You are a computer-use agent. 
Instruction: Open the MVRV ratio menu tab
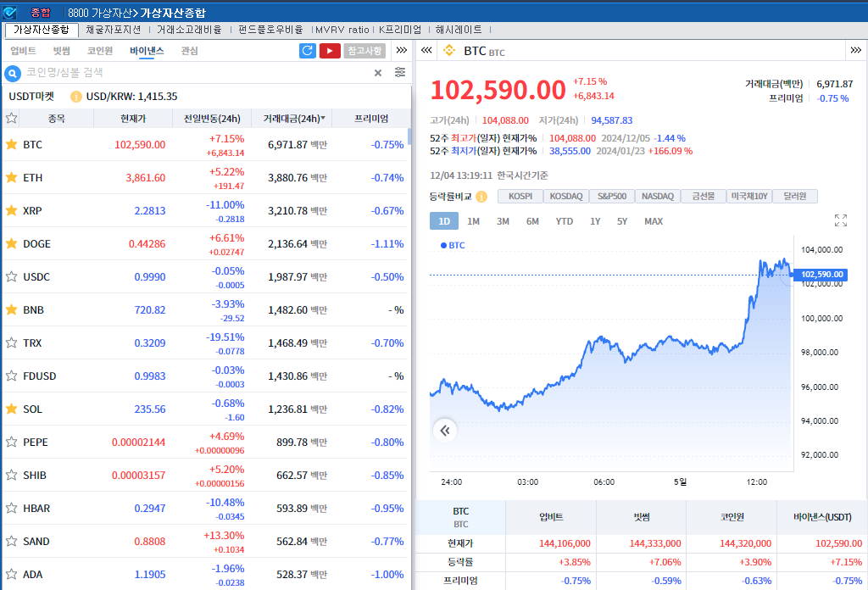[x=342, y=29]
